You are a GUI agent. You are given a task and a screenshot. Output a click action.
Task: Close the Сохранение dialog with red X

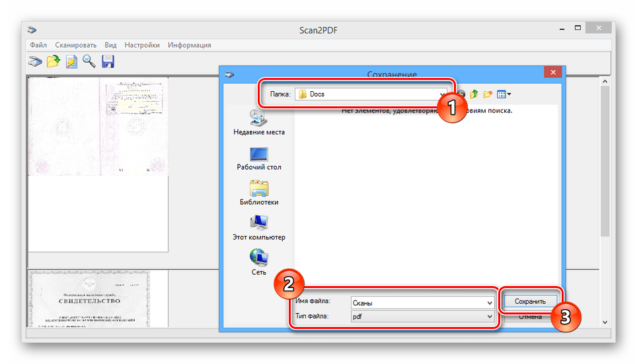[x=553, y=72]
